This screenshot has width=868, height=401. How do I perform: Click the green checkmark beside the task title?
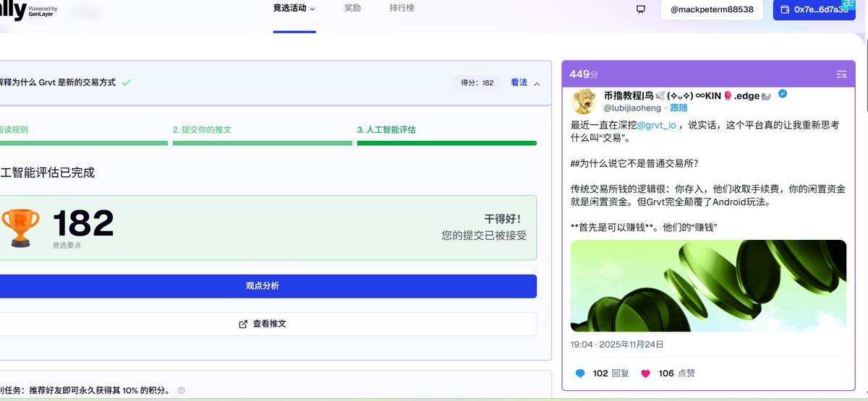(x=127, y=82)
